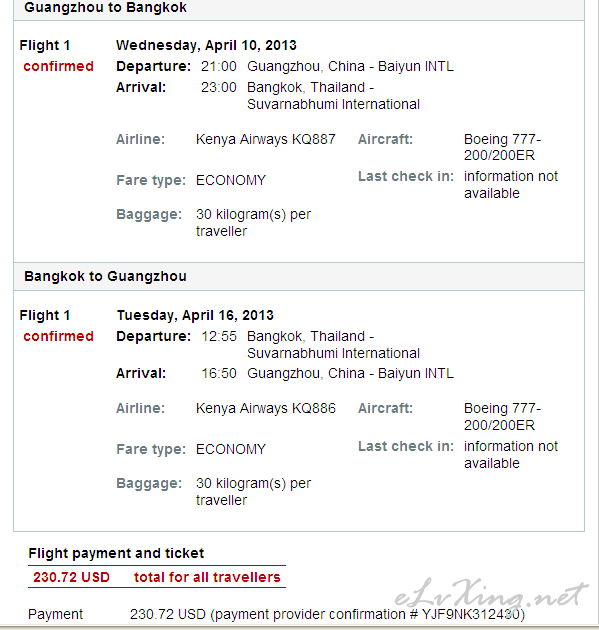Click the Wednesday, April 10, 2013 date
This screenshot has width=599, height=630.
(206, 45)
